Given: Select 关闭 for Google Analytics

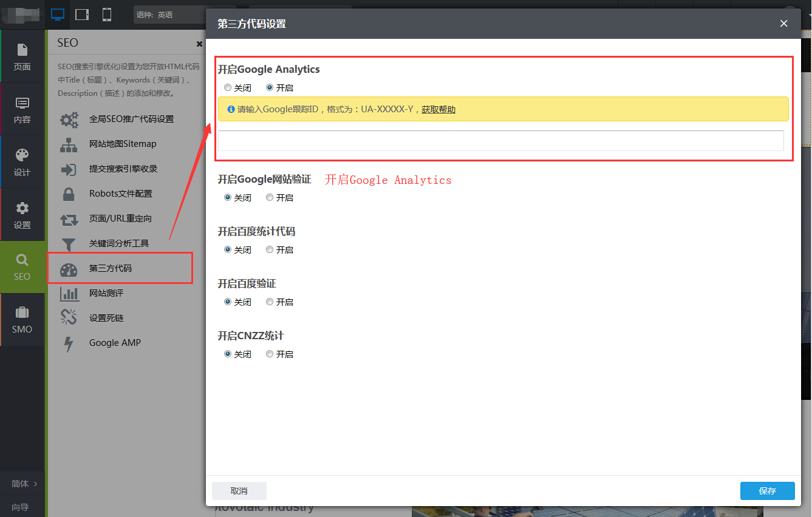Looking at the screenshot, I should point(228,88).
